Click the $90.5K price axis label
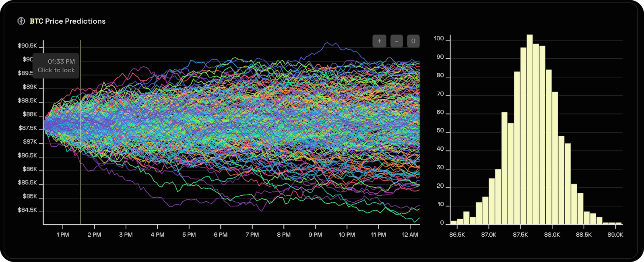This screenshot has height=262, width=644. tap(27, 46)
